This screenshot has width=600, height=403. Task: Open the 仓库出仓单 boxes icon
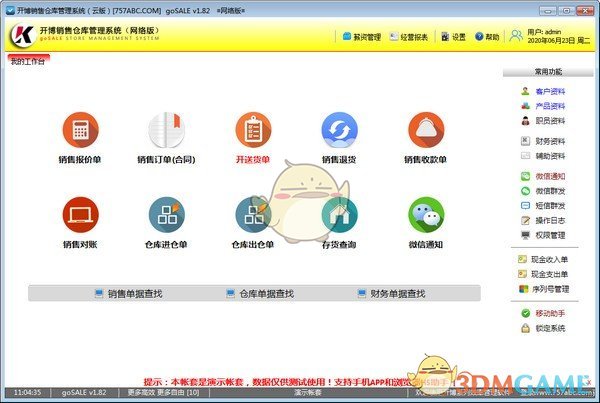coord(253,215)
